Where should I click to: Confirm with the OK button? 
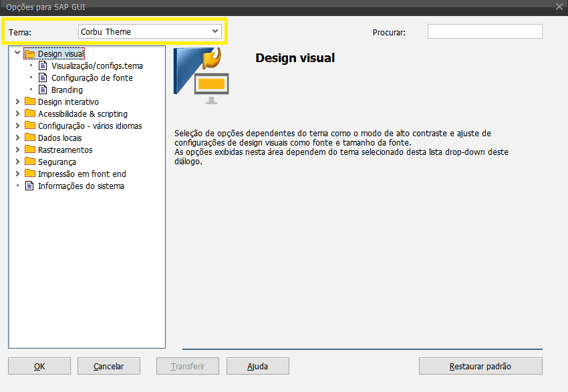point(39,366)
